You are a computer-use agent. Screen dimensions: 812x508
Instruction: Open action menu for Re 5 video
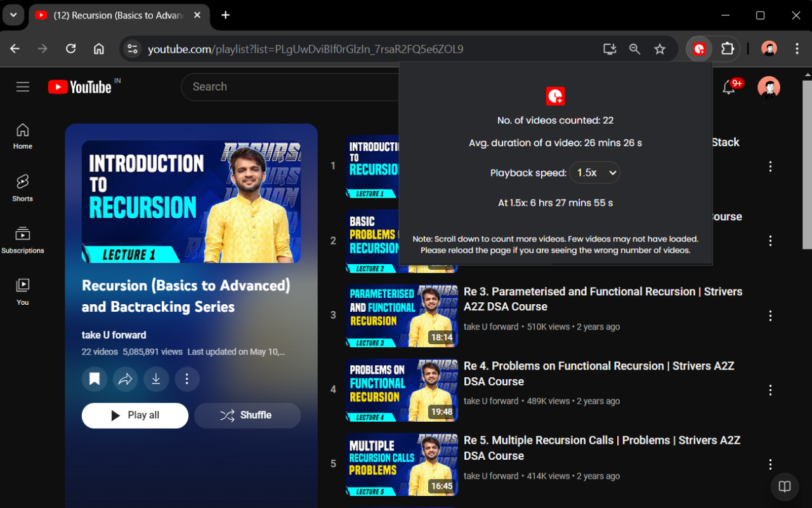[x=770, y=464]
